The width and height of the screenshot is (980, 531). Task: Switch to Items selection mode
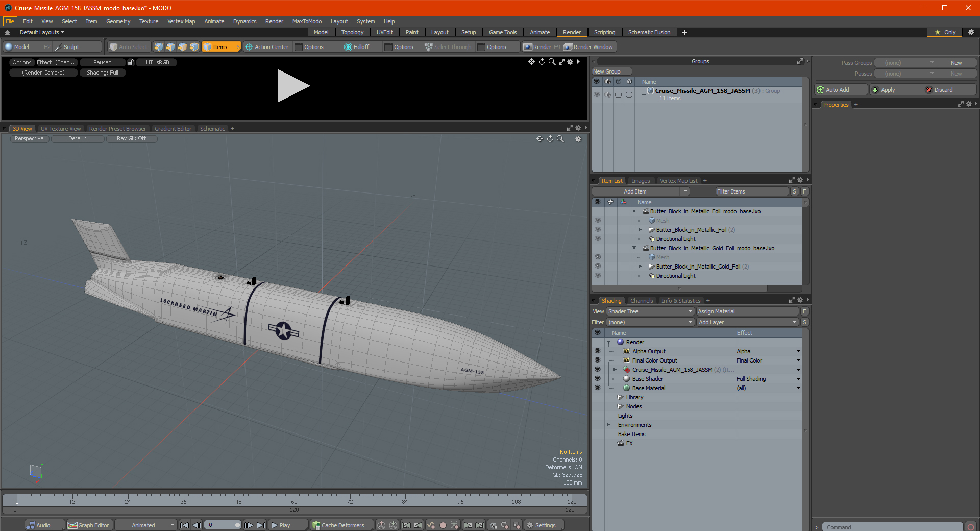(220, 47)
